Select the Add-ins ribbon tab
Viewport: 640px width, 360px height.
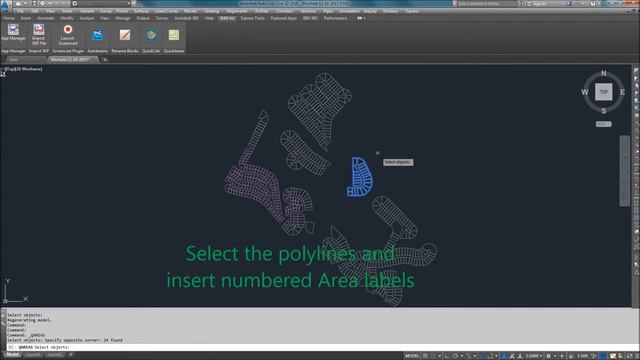[x=227, y=18]
